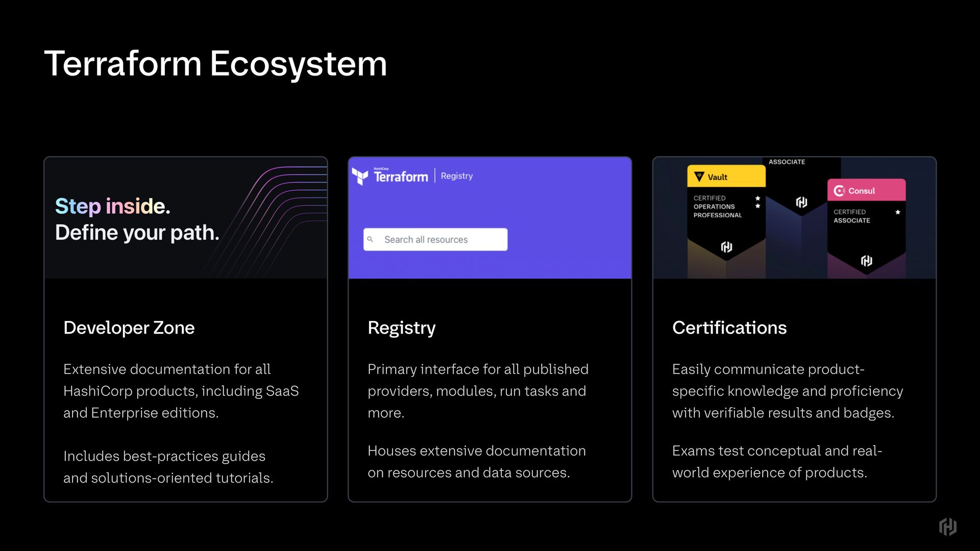The width and height of the screenshot is (980, 551).
Task: Click the search magnifier icon in Registry search box
Action: [x=371, y=239]
